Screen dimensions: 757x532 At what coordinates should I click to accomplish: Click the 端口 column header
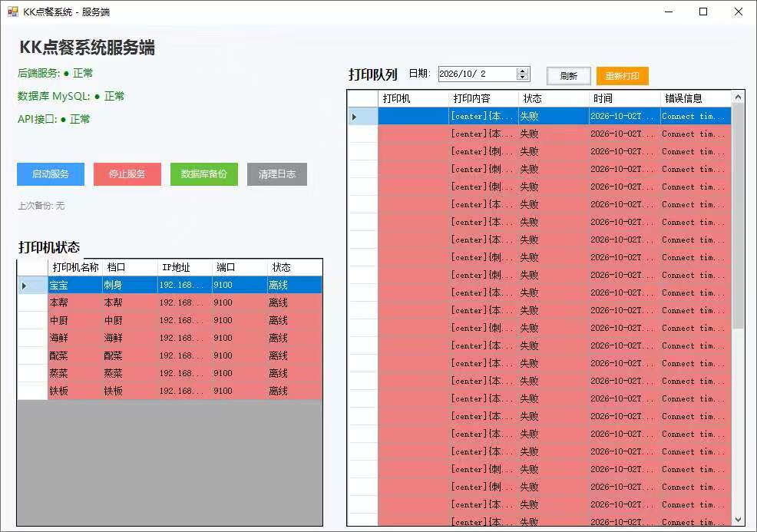[240, 267]
